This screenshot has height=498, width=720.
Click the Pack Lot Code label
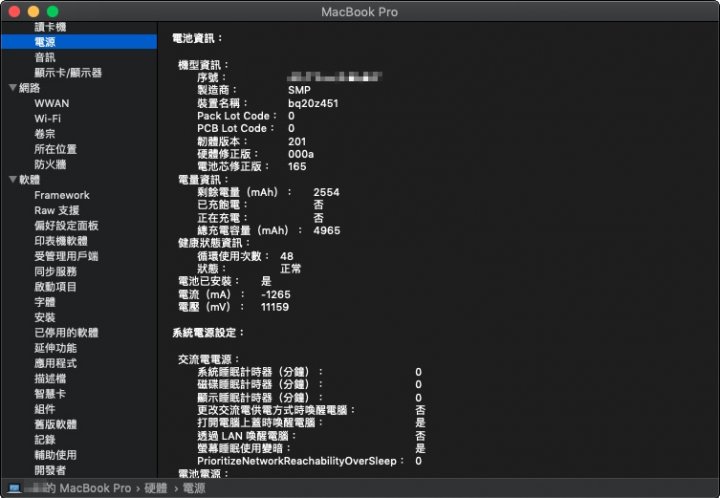click(x=237, y=116)
